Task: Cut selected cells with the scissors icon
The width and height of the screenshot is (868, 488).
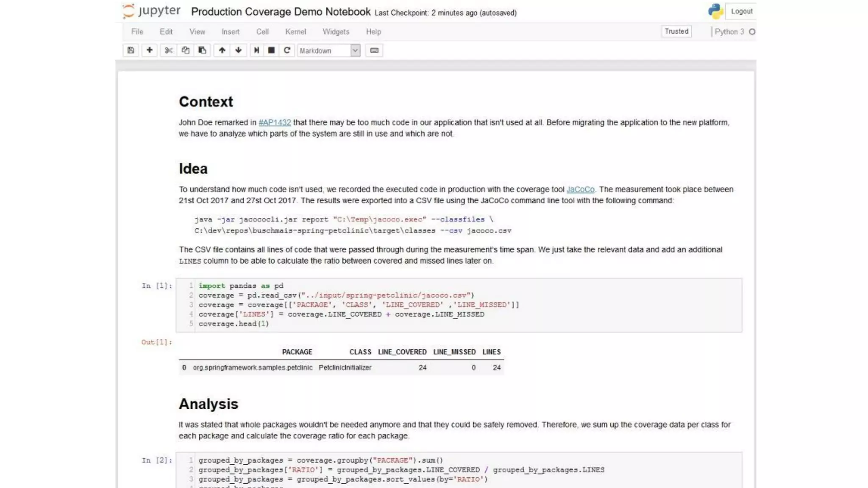Action: pos(169,50)
